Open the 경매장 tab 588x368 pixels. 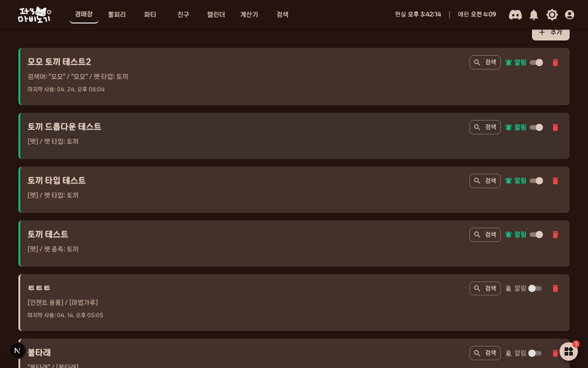click(84, 14)
